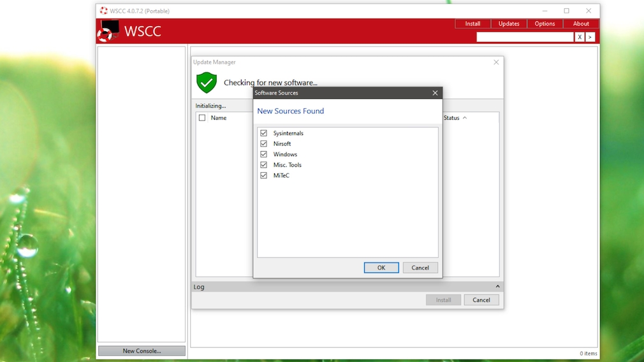The height and width of the screenshot is (362, 644).
Task: Open the About menu
Action: 581,24
